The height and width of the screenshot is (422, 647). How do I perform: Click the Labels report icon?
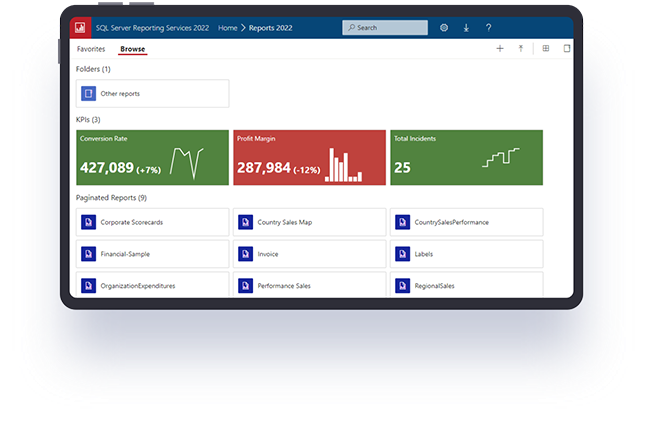tap(402, 254)
